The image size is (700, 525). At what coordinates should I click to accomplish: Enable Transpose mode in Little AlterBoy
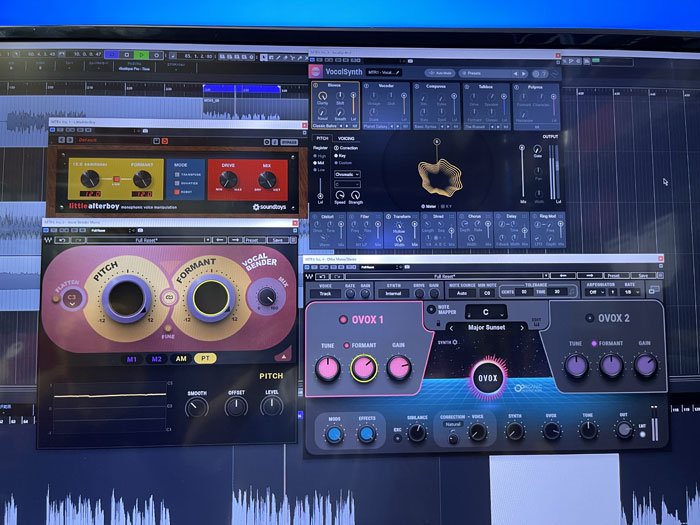pyautogui.click(x=177, y=174)
